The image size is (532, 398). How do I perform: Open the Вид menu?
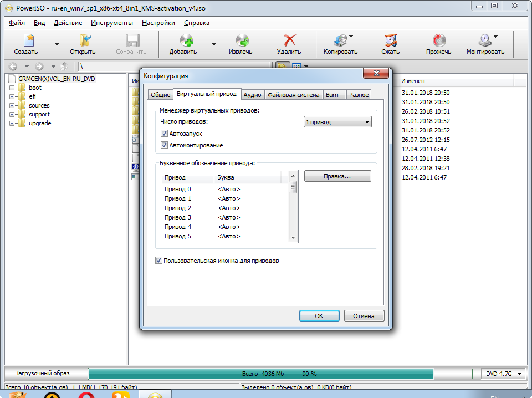coord(39,23)
